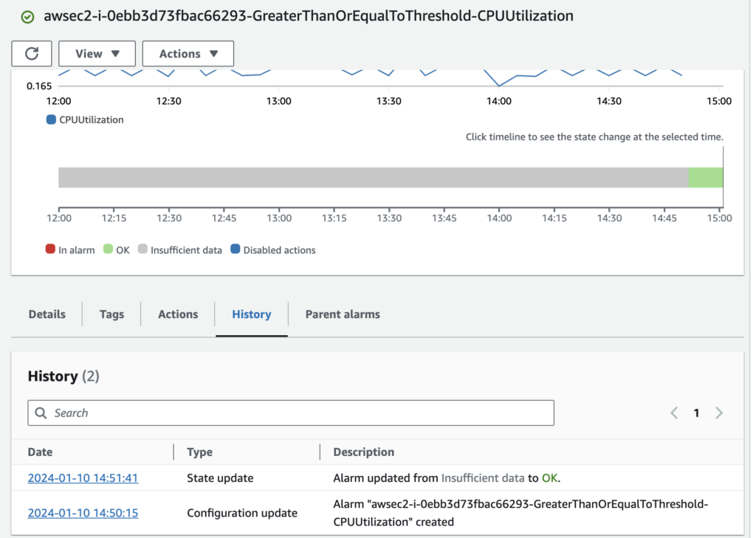Click the History search input field
This screenshot has width=756, height=538.
[295, 413]
